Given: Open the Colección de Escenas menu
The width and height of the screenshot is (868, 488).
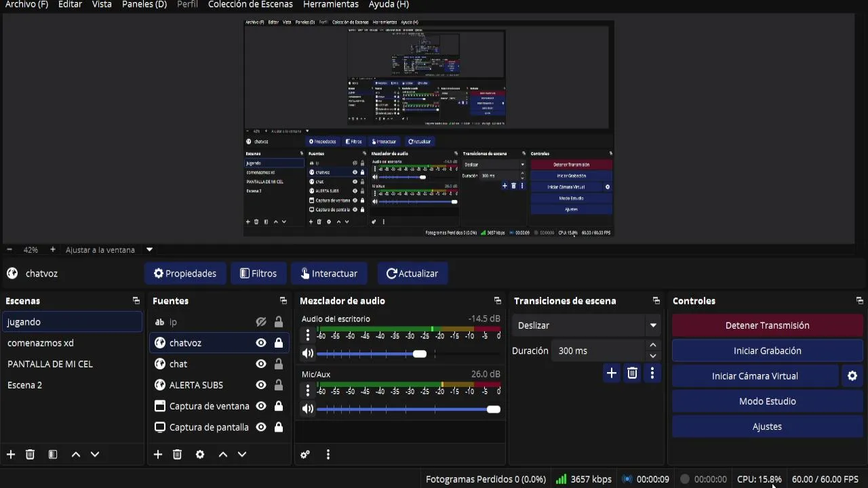Looking at the screenshot, I should 250,5.
